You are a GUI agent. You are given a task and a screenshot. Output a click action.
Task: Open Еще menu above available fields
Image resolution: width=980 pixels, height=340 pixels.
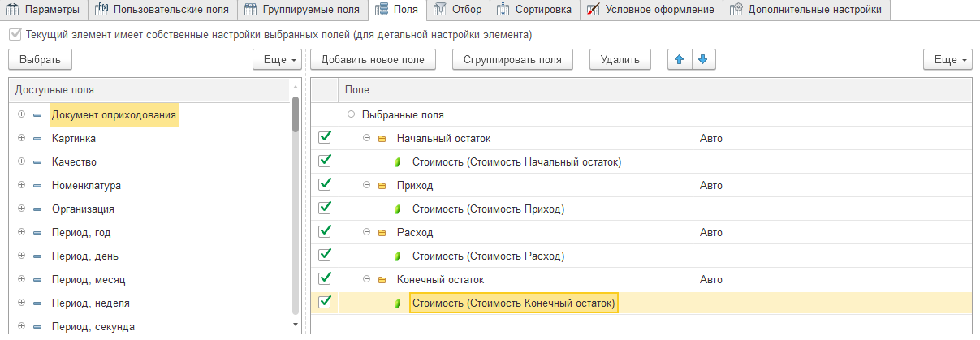click(278, 59)
